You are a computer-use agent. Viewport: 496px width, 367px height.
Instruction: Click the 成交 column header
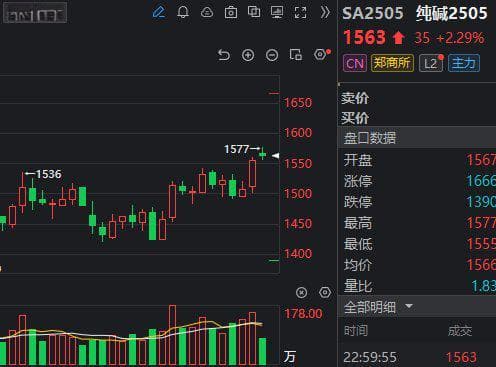tap(460, 331)
